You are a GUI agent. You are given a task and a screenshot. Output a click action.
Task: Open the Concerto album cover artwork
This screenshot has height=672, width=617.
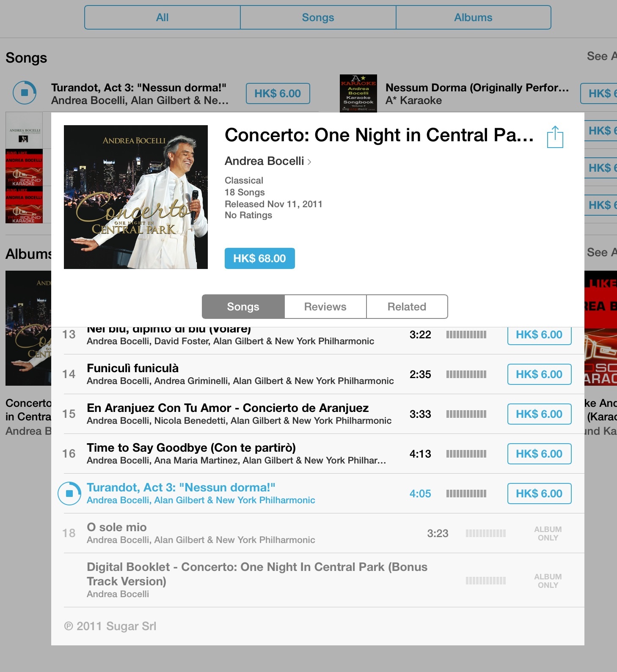click(x=136, y=197)
